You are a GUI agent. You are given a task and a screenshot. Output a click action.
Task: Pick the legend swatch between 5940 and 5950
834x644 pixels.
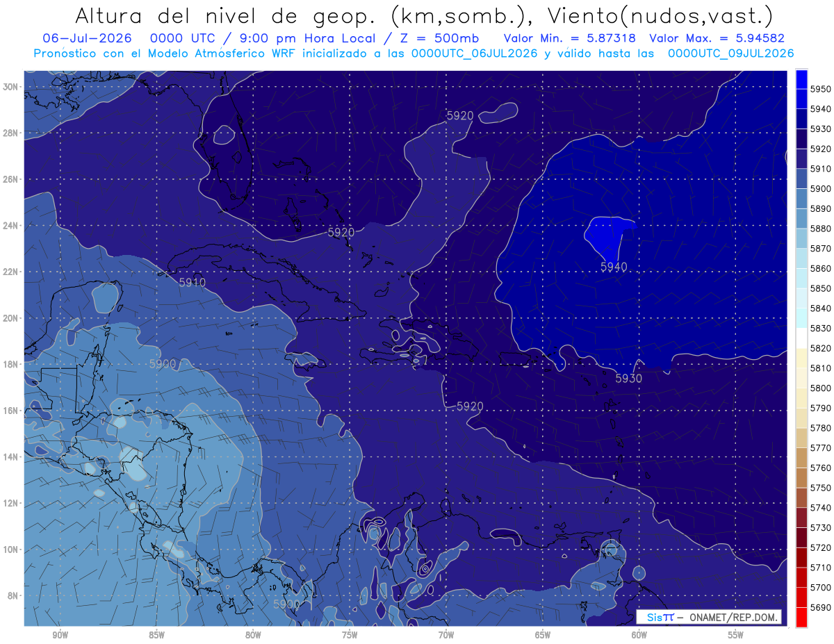coord(801,99)
